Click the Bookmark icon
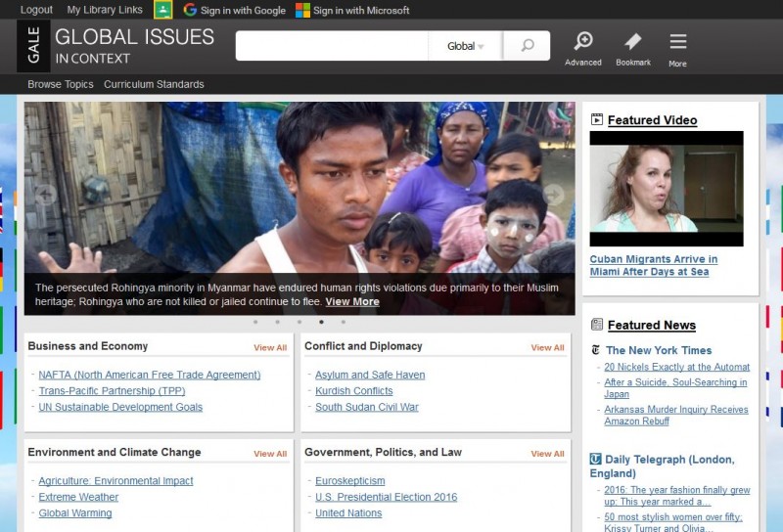783x532 pixels. (x=633, y=49)
